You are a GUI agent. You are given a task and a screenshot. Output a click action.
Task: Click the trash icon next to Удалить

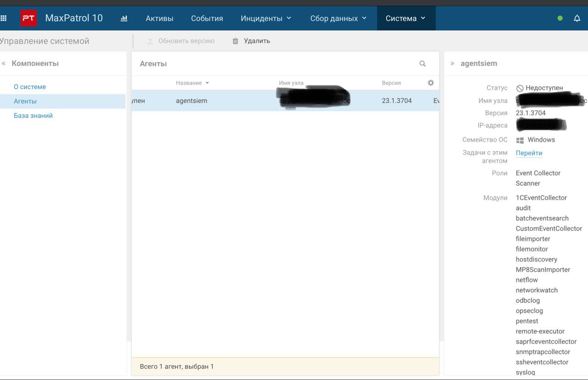[235, 41]
